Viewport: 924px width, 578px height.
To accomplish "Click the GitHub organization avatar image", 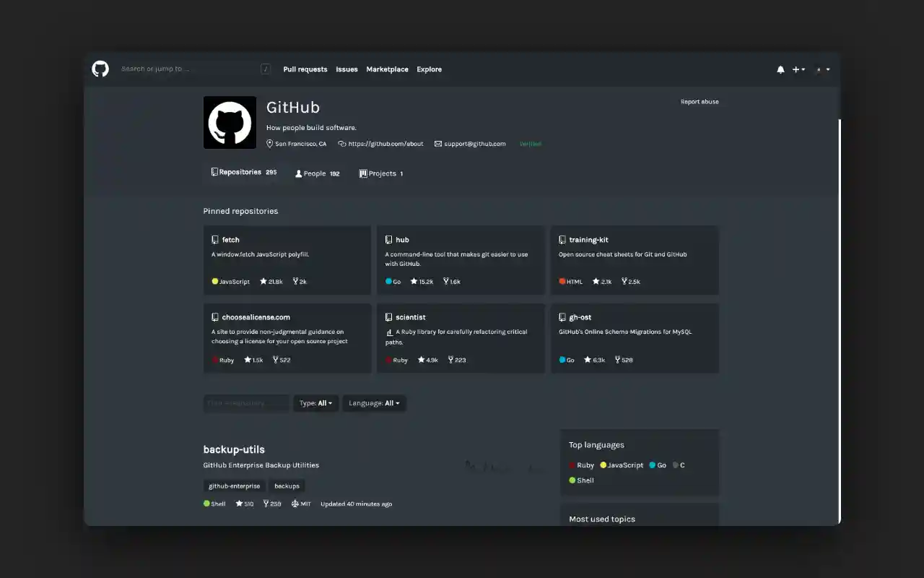I will pos(230,123).
